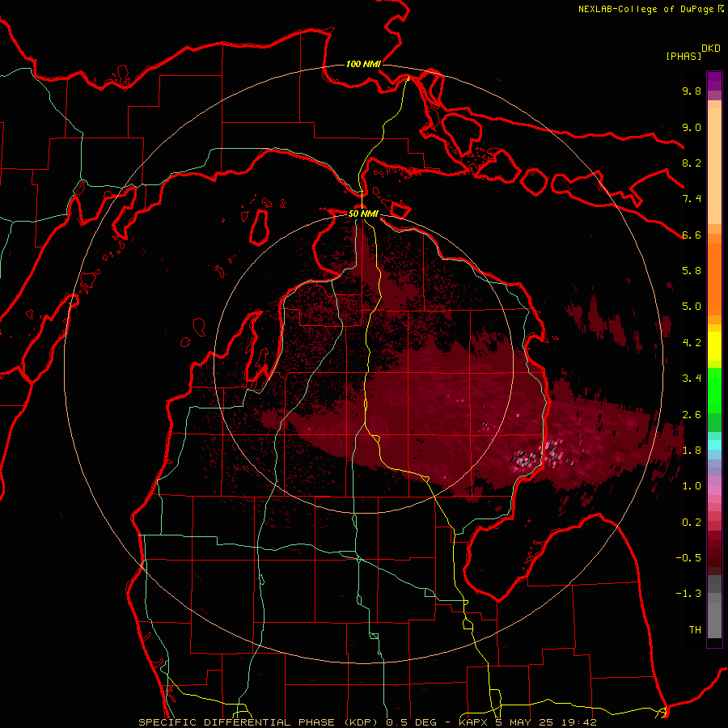Click the 0.2 value on color scale

point(692,523)
